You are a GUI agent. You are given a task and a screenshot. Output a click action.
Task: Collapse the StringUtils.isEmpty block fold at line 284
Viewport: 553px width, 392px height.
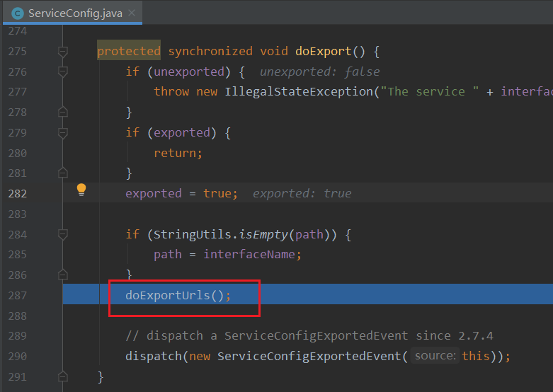point(63,234)
